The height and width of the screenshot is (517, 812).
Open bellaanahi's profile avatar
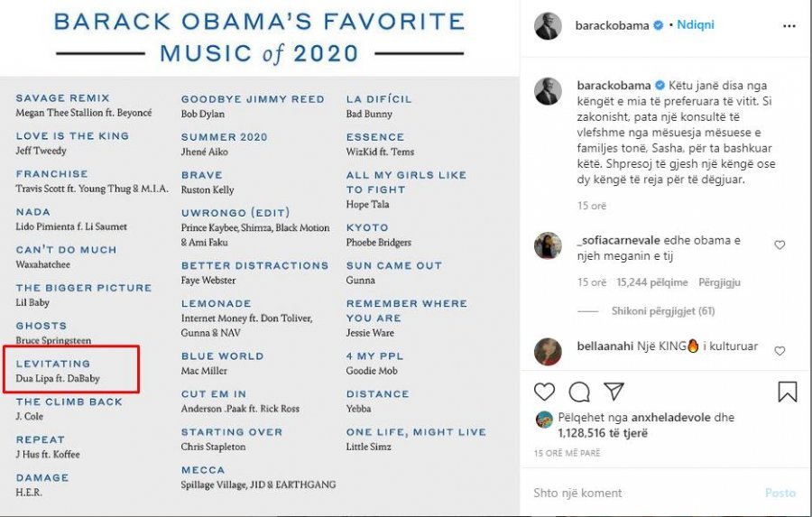[548, 351]
